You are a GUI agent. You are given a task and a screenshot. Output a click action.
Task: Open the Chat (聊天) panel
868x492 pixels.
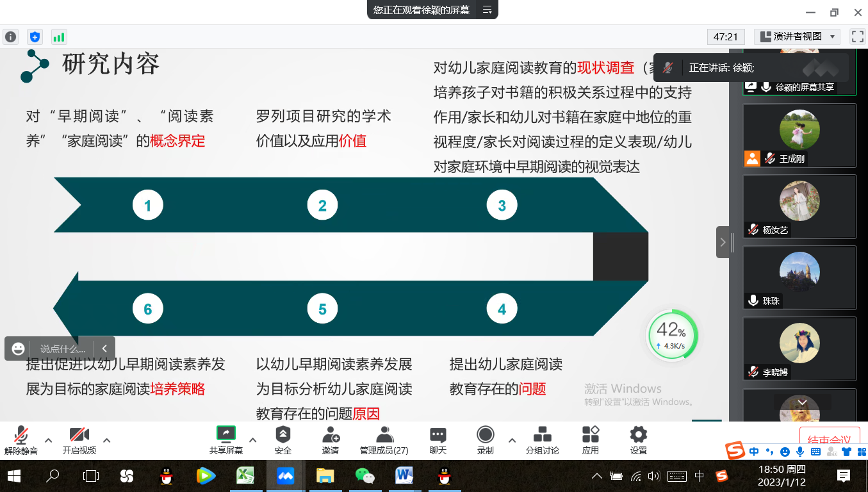438,439
